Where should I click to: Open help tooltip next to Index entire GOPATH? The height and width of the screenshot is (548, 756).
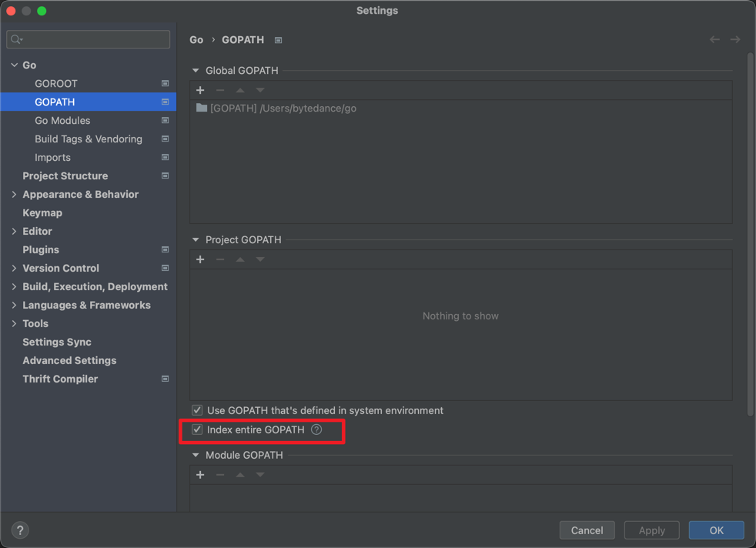(316, 429)
